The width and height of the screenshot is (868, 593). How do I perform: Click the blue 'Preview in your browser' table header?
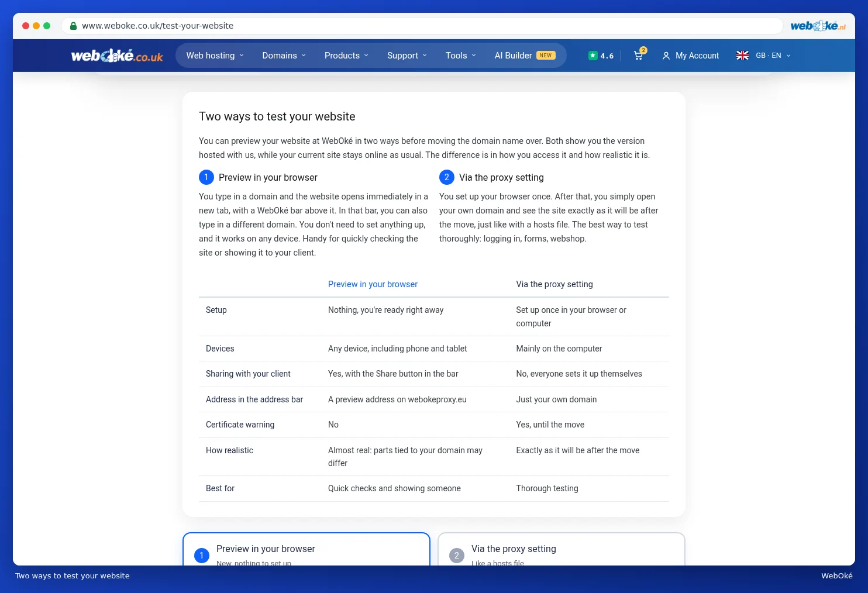pyautogui.click(x=373, y=284)
